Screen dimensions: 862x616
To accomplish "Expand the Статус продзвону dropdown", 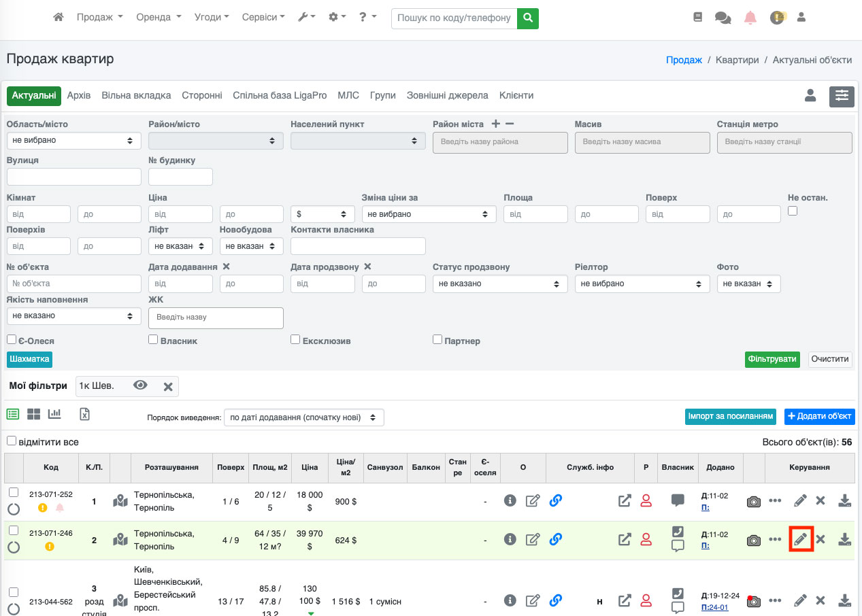I will [499, 284].
